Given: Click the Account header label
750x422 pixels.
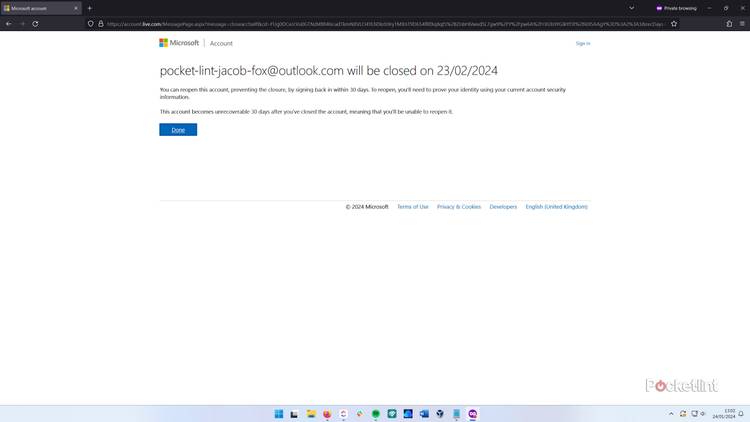Looking at the screenshot, I should click(x=221, y=43).
